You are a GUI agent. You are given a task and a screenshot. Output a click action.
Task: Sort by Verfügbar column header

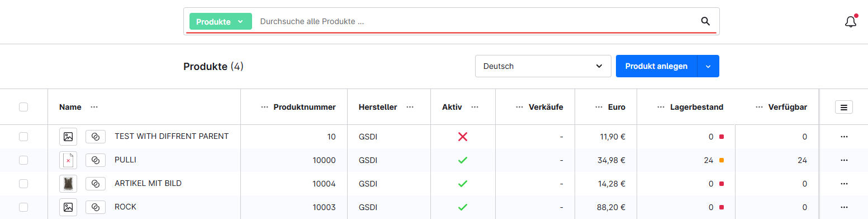[x=788, y=107]
